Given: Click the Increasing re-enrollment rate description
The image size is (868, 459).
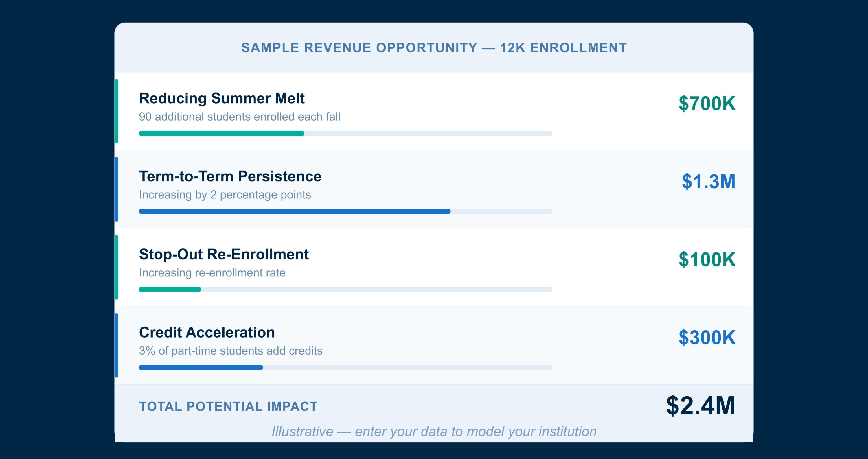Looking at the screenshot, I should [212, 273].
